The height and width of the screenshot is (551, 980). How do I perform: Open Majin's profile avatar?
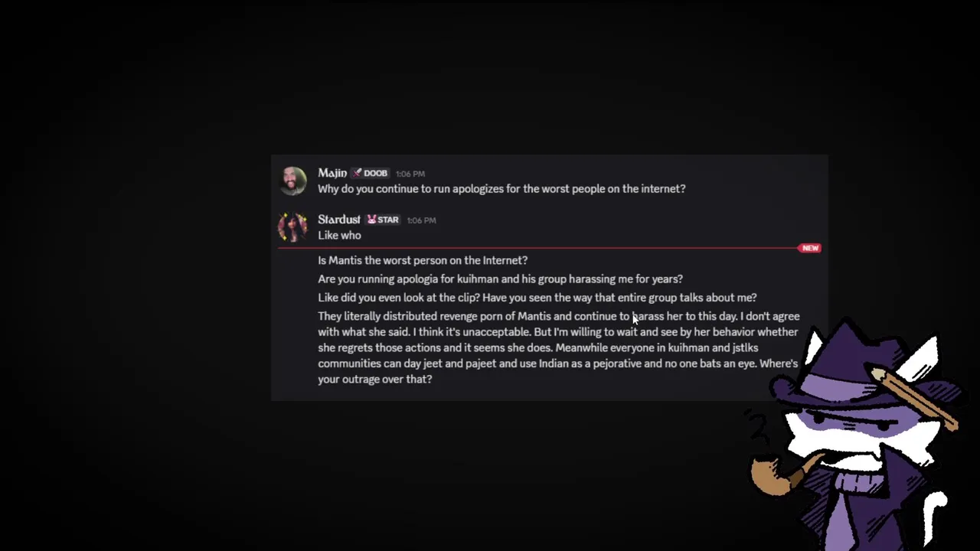coord(292,181)
